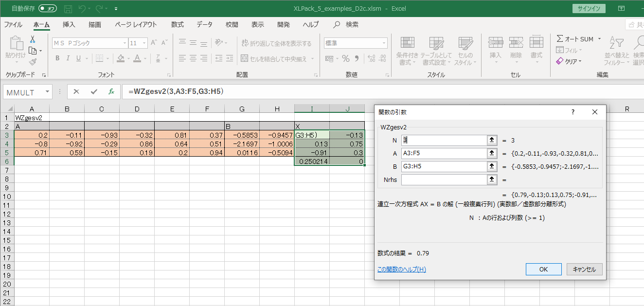Open dialog help question mark
This screenshot has height=306, width=644.
(572, 112)
